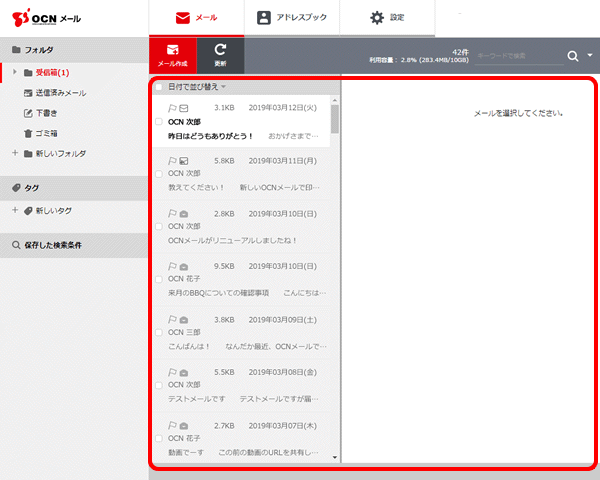Screen dimensions: 600x480
Task: Check the 教えてください！ mail checkbox
Action: (x=159, y=174)
